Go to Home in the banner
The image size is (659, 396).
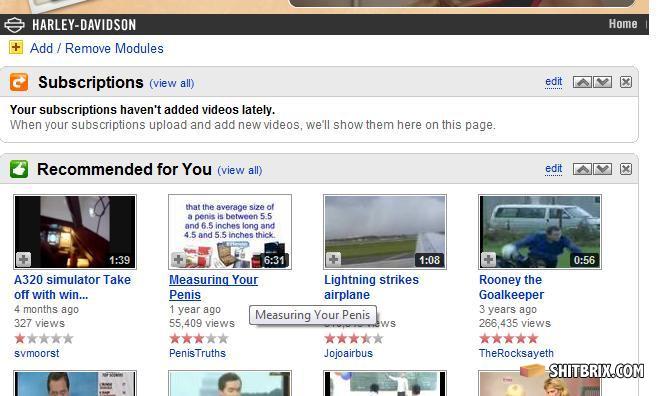[623, 24]
